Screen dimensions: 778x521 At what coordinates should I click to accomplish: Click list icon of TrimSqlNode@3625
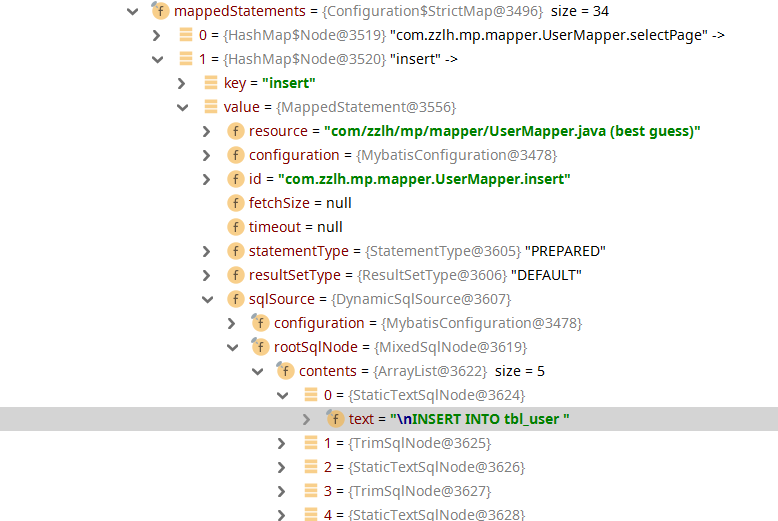pos(311,443)
